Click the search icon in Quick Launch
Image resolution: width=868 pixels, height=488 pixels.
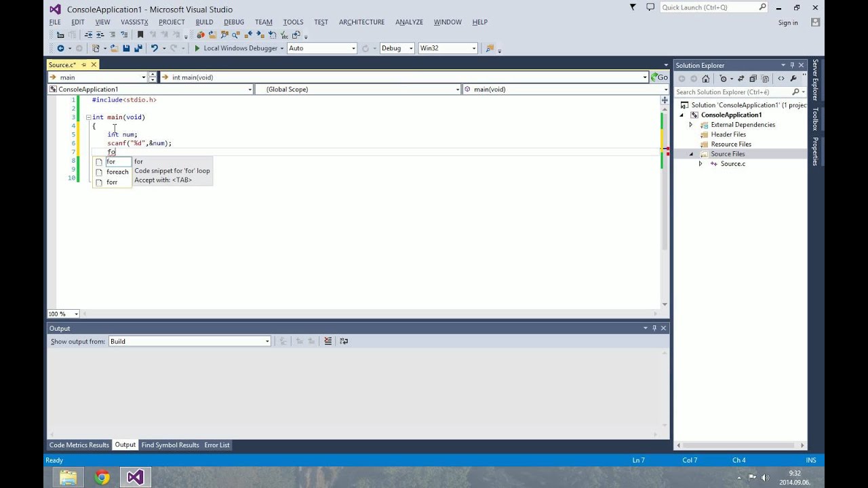[762, 7]
